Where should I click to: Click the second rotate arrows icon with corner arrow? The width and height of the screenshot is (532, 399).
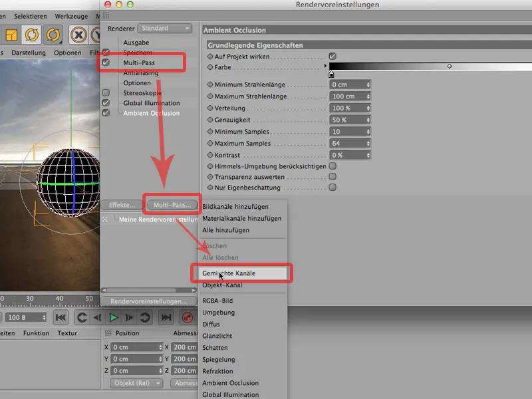[x=53, y=35]
